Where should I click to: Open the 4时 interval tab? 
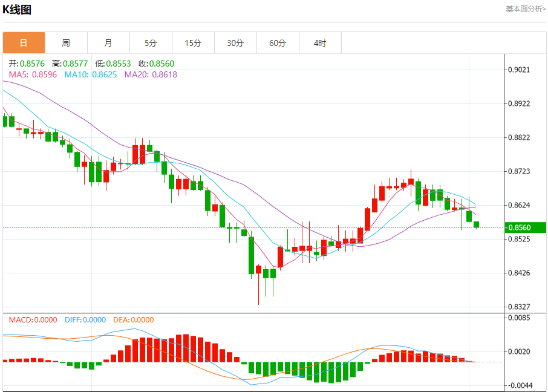tap(320, 43)
